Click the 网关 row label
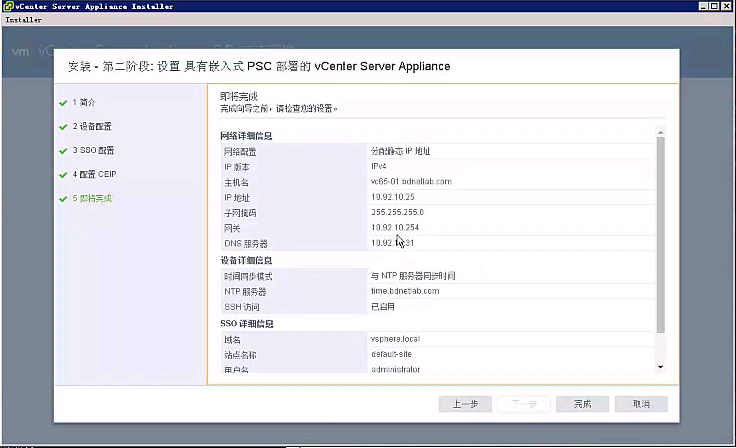Viewport: 736px width, 448px height. pos(232,228)
